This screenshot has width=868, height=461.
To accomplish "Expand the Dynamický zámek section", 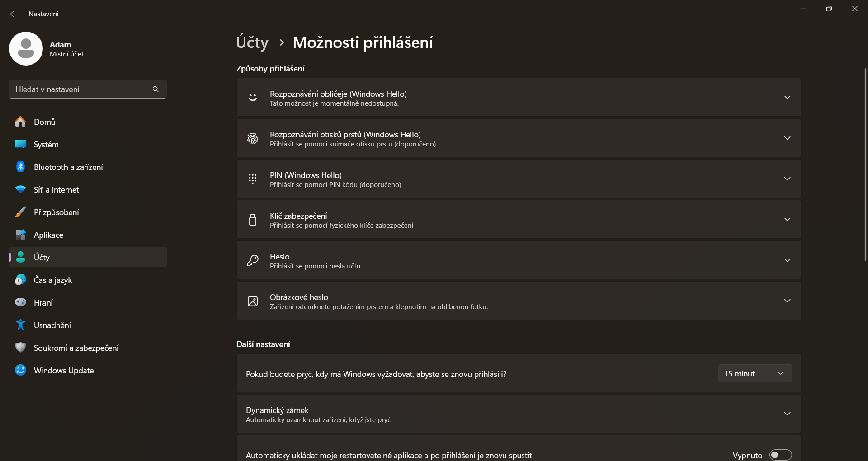I will tap(788, 414).
